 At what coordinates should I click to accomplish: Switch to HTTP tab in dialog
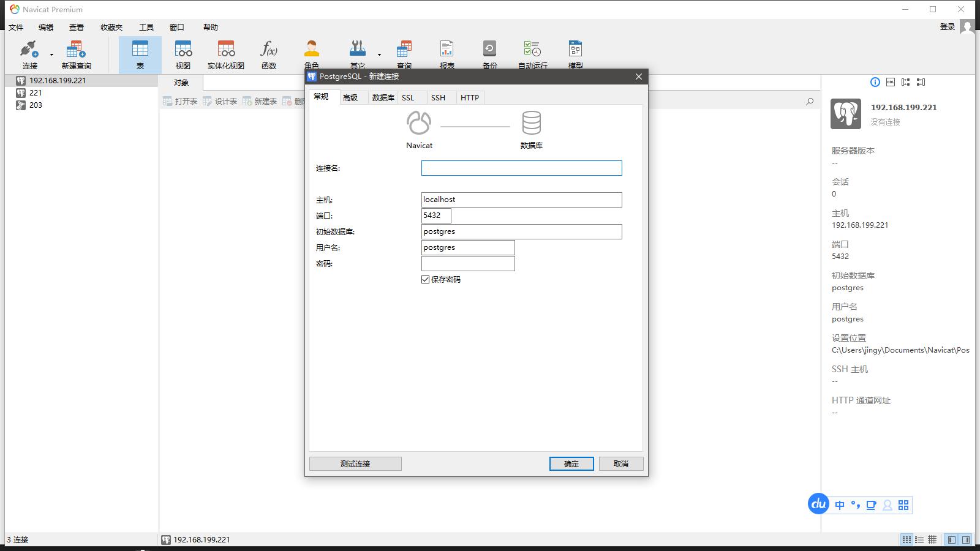coord(470,97)
